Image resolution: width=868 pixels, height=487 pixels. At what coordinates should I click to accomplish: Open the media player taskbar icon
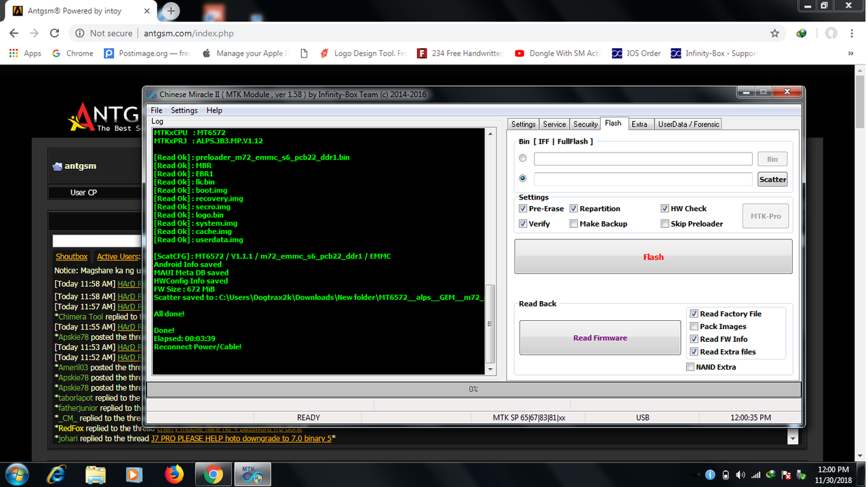click(134, 474)
